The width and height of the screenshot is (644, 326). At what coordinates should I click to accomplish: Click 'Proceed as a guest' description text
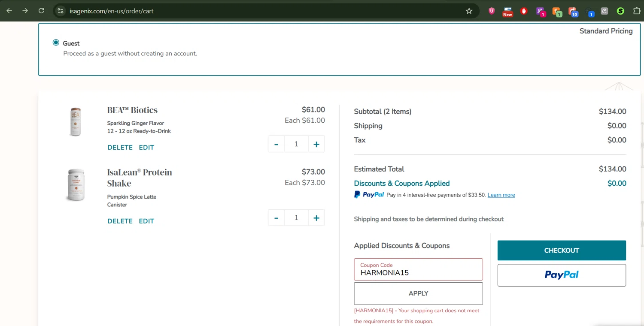130,54
